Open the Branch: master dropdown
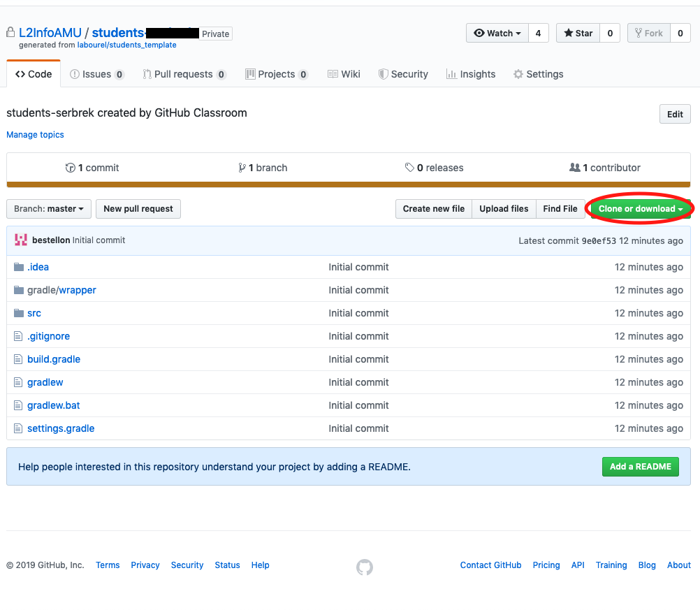 [x=49, y=209]
